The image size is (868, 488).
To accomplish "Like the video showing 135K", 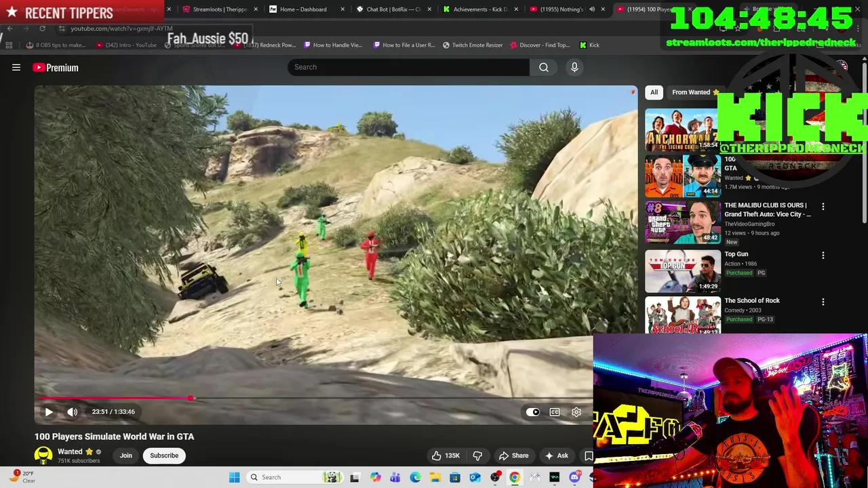I will [x=445, y=455].
